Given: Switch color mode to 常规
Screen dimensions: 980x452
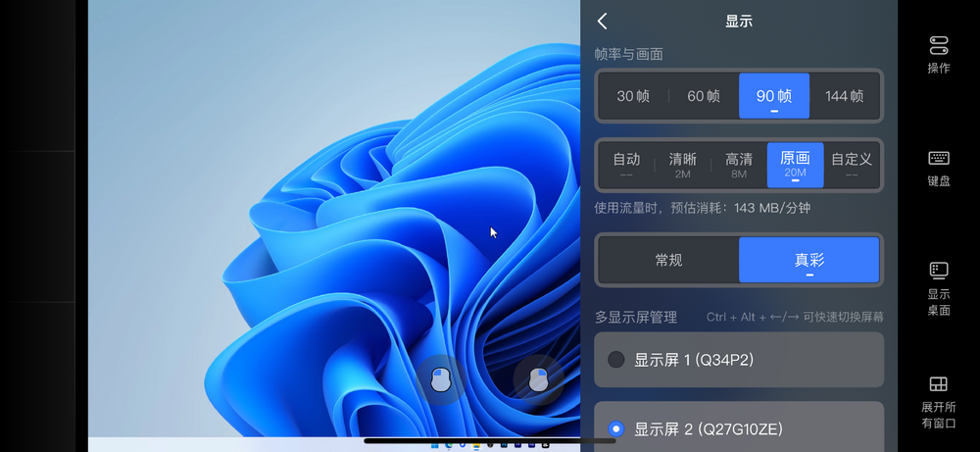Looking at the screenshot, I should 668,260.
